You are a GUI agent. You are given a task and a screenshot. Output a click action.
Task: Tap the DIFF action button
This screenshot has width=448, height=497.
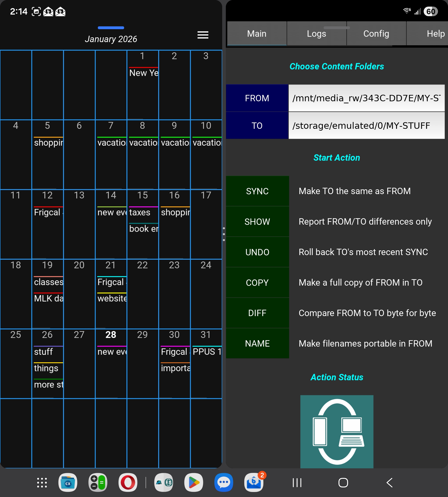coord(257,313)
